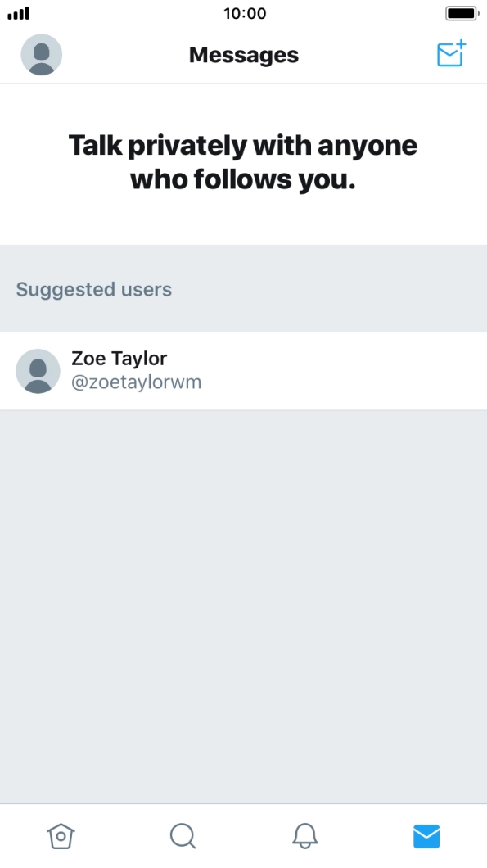Image resolution: width=487 pixels, height=868 pixels.
Task: Open the Notifications bell tab
Action: [x=305, y=836]
